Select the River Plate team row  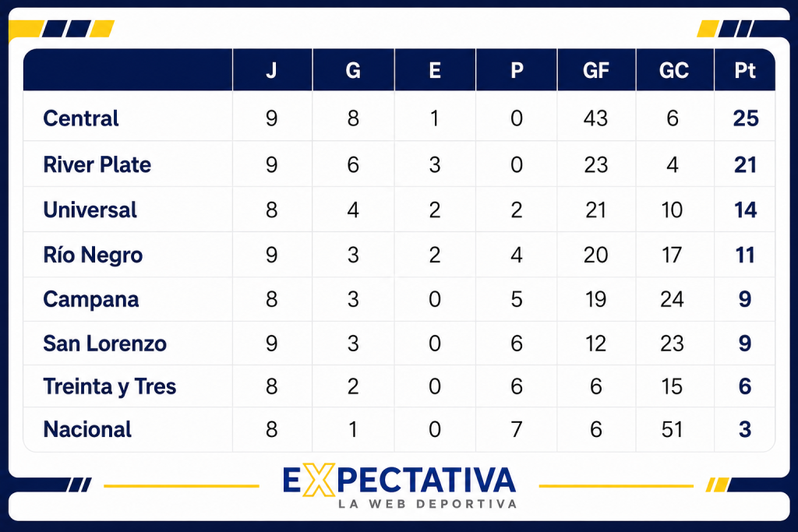399,164
